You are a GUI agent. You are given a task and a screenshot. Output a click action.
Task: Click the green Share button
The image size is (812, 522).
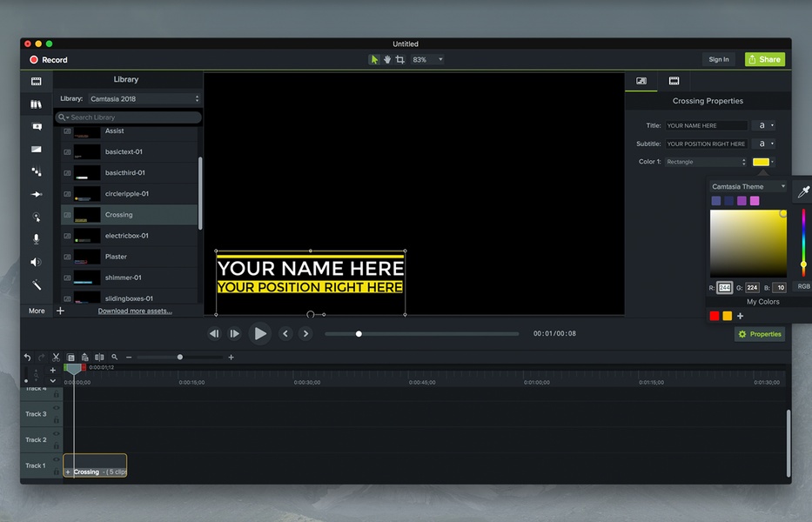point(764,59)
